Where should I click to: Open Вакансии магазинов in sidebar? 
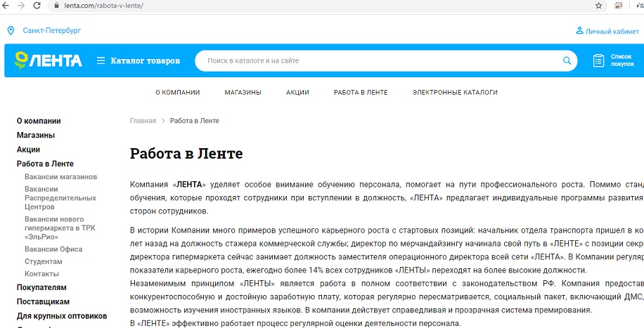(x=60, y=177)
